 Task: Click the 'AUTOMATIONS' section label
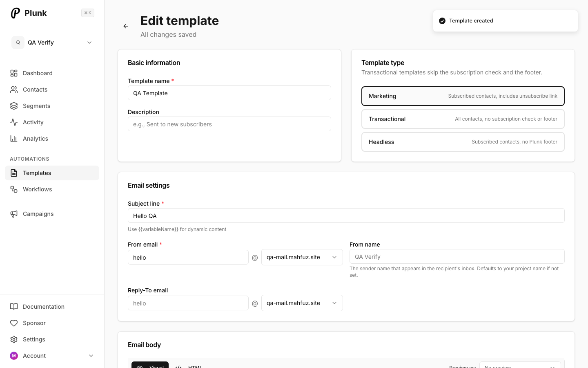29,159
